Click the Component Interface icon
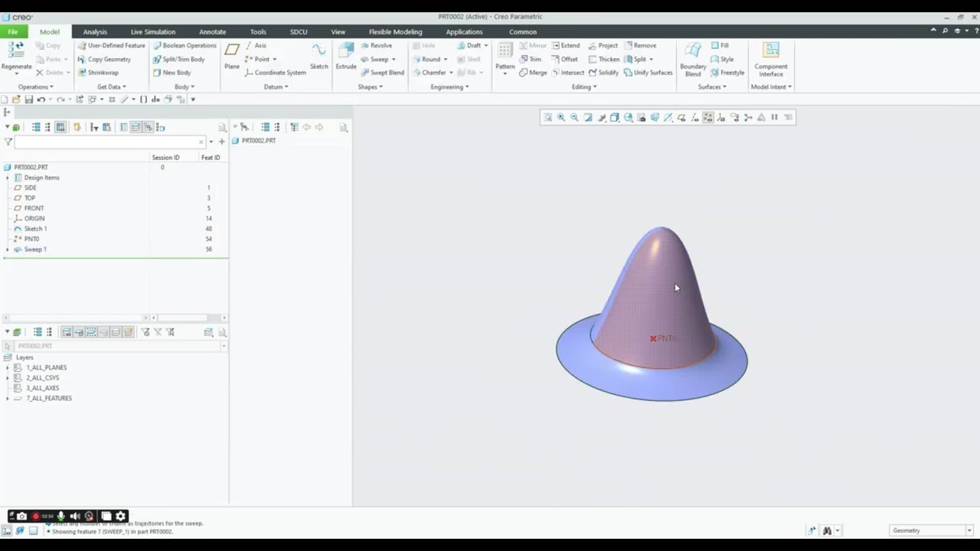This screenshot has width=980, height=551. pyautogui.click(x=771, y=60)
